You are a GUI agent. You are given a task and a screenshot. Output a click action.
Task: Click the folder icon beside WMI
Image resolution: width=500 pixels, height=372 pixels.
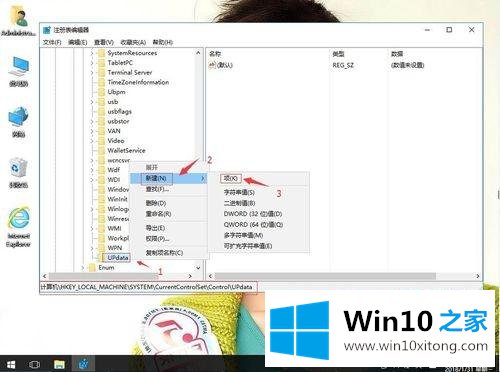click(x=101, y=228)
